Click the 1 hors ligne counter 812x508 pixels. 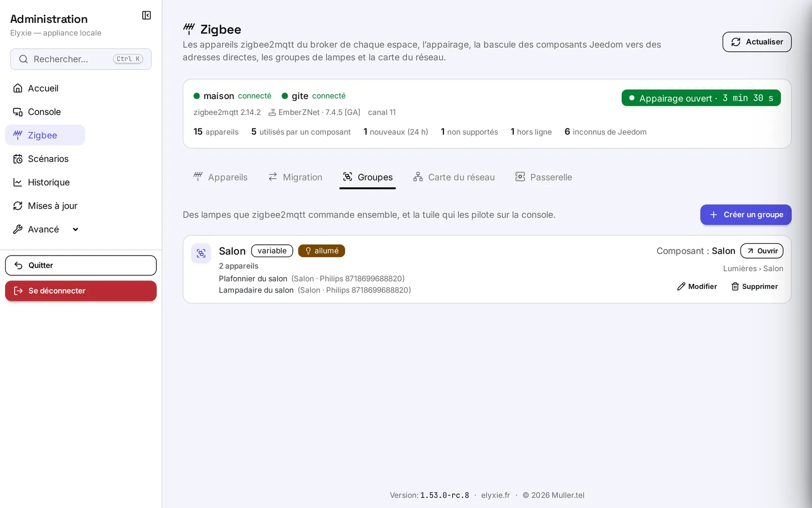pyautogui.click(x=531, y=132)
